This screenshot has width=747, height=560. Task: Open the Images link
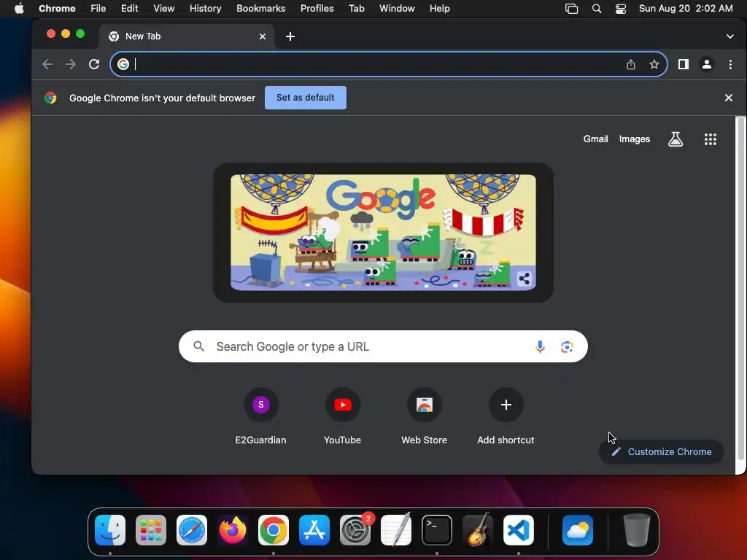634,139
